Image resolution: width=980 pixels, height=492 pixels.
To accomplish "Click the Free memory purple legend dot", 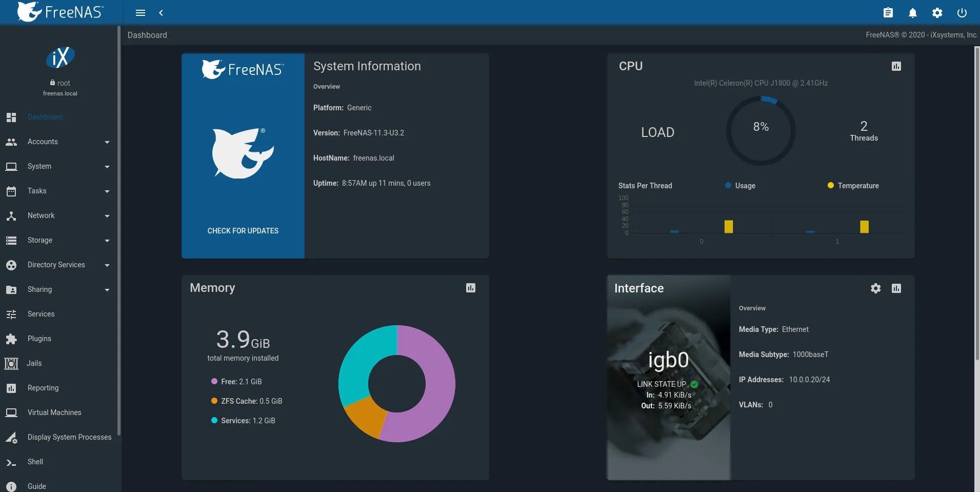I will 214,381.
